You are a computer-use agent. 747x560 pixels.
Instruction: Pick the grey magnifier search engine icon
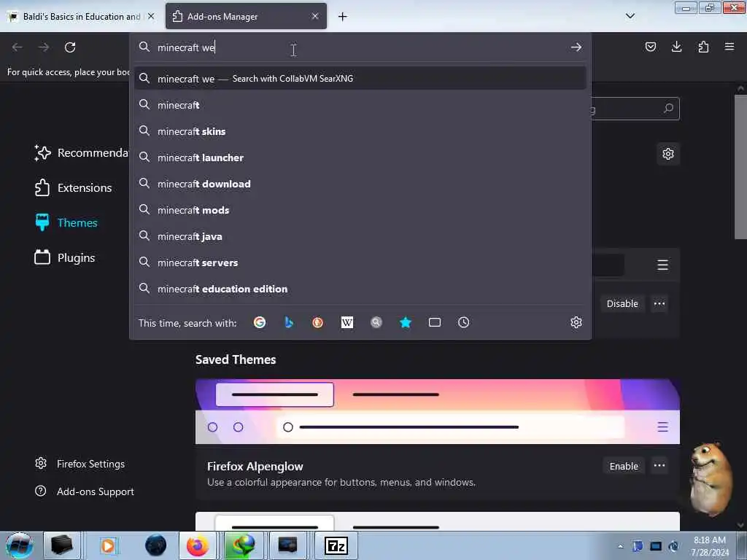tap(376, 322)
